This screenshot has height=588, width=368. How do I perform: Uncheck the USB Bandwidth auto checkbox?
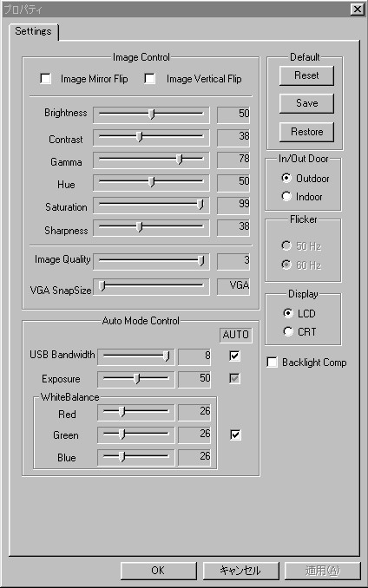pyautogui.click(x=235, y=356)
